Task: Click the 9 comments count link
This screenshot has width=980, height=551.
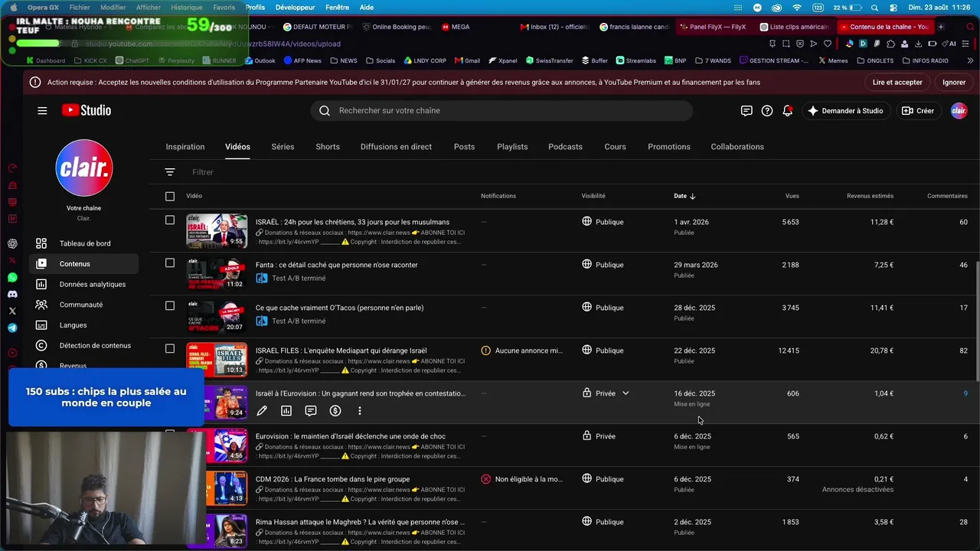Action: click(x=965, y=393)
